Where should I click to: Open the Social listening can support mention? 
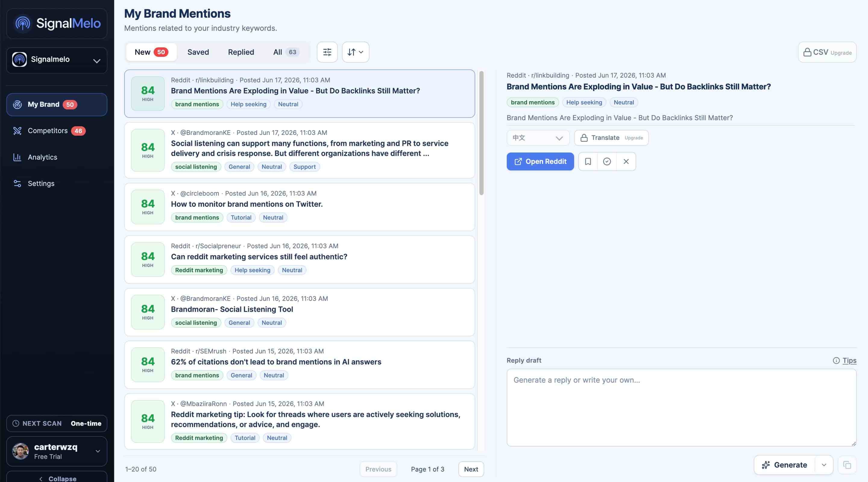coord(299,151)
